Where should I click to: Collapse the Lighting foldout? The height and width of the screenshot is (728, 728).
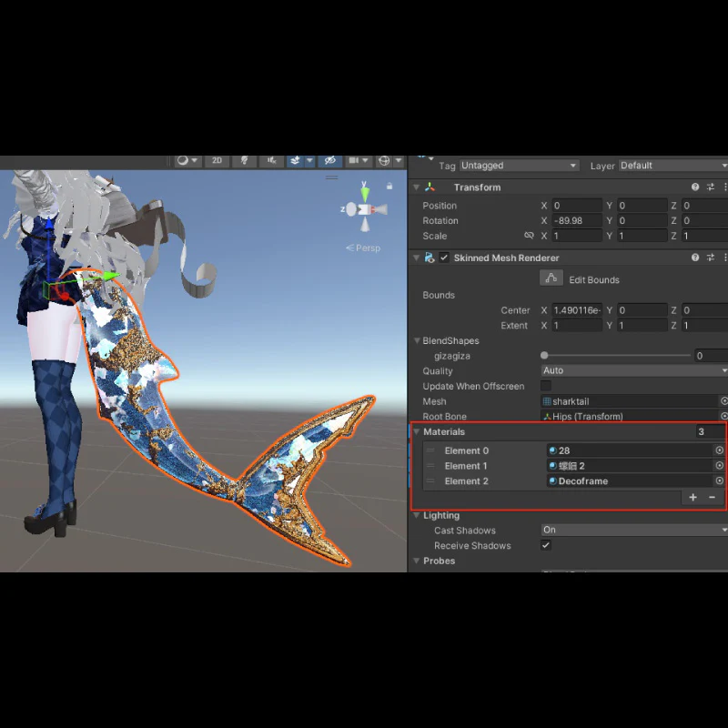(x=417, y=515)
